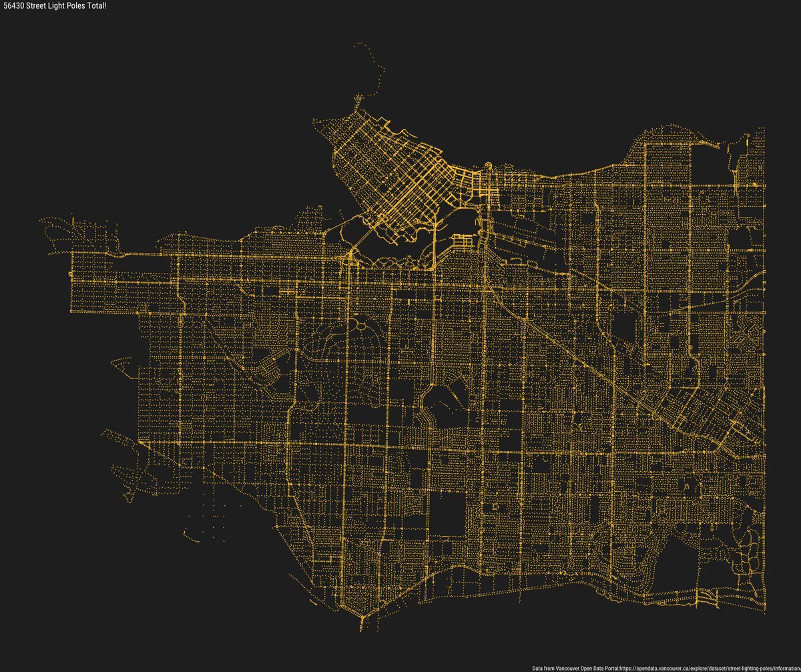Click the westernmost end of the long horizontal street

(x=72, y=254)
